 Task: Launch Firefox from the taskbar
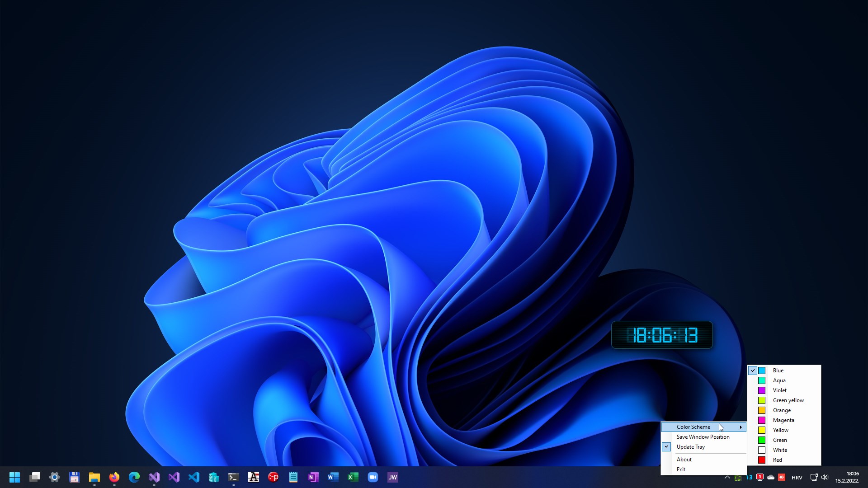pos(114,477)
